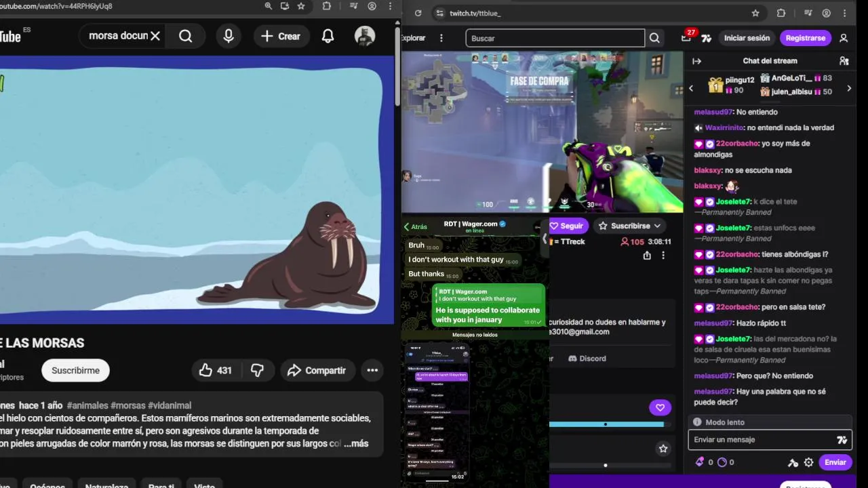Viewport: 868px width, 488px height.
Task: Dislike the walrus video
Action: [257, 370]
